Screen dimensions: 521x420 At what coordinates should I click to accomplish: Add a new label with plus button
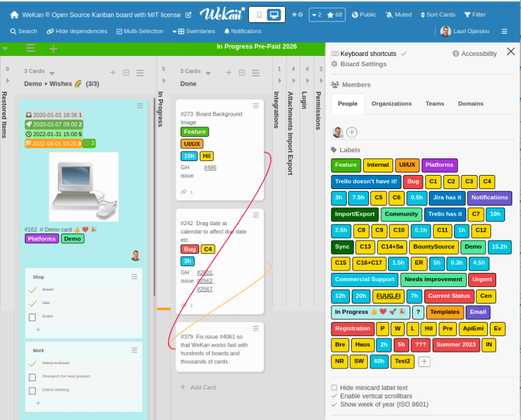[x=424, y=361]
